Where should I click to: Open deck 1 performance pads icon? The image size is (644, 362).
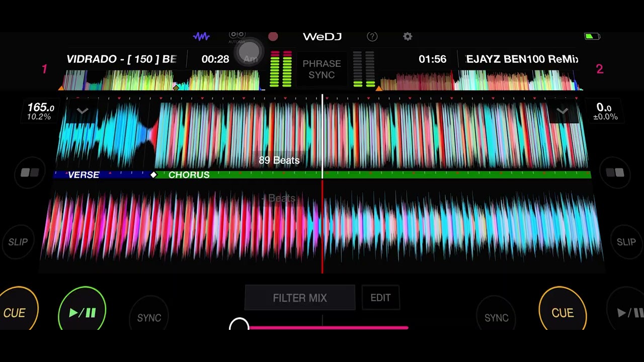coord(30,173)
